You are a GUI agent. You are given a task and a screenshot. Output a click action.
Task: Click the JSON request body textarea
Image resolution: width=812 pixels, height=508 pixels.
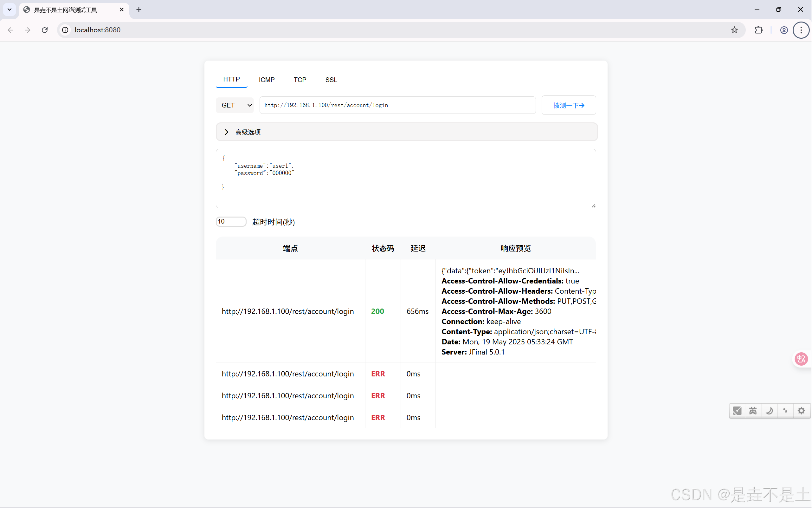pyautogui.click(x=406, y=178)
